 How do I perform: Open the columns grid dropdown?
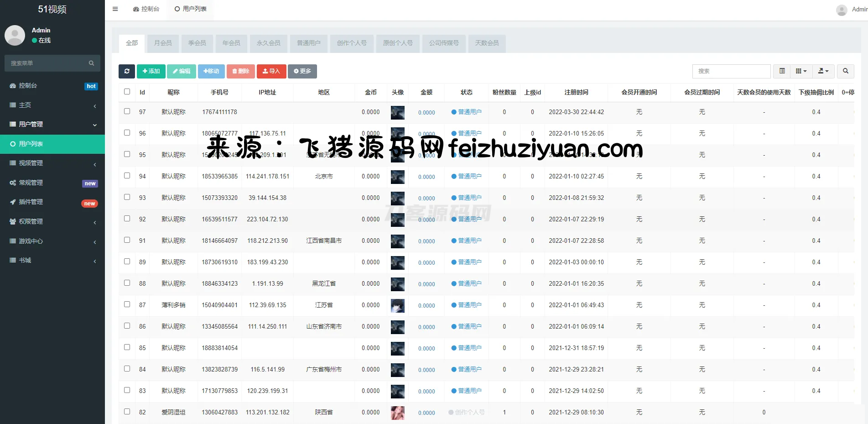801,71
